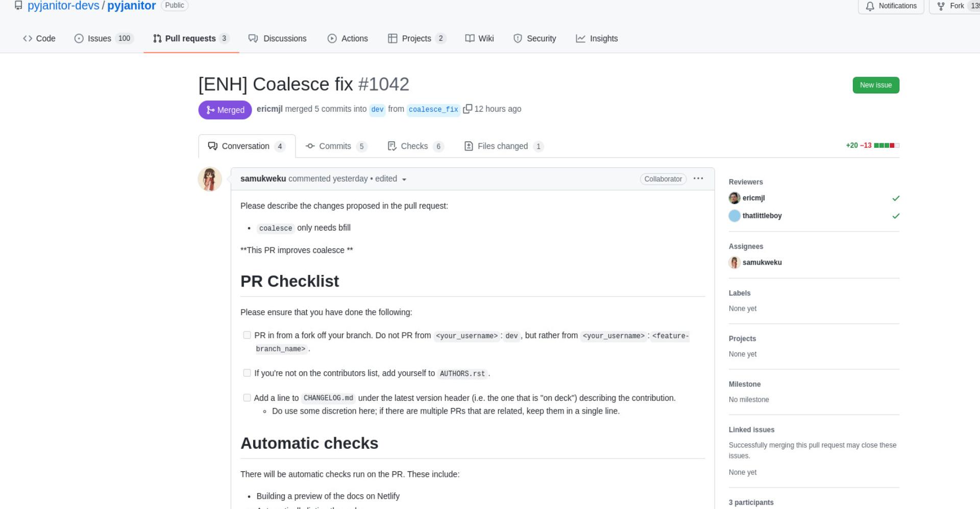Check the CHANGELOG.md checklist box
This screenshot has width=980, height=509.
coord(247,397)
